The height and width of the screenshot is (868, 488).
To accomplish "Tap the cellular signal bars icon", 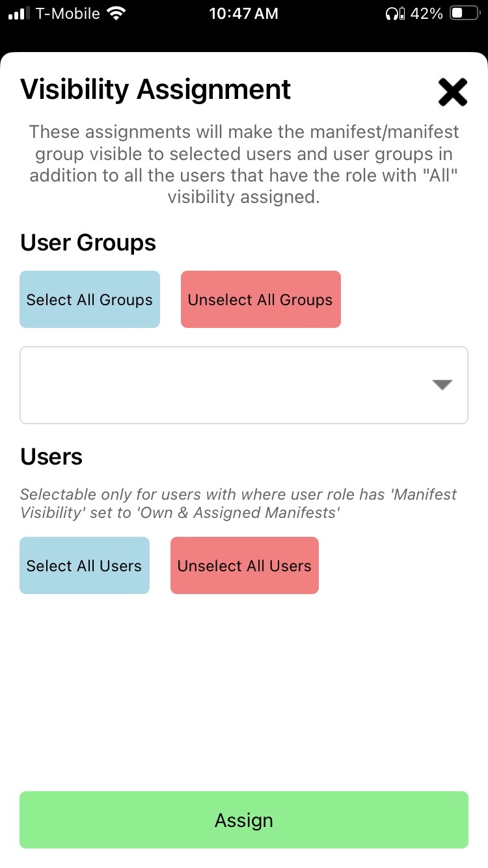I will point(20,14).
